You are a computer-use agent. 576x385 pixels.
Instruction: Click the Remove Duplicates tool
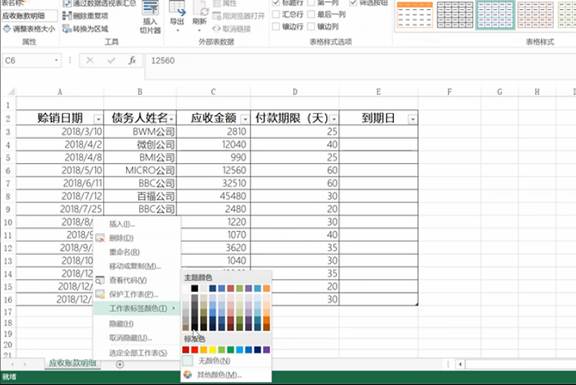pos(85,15)
